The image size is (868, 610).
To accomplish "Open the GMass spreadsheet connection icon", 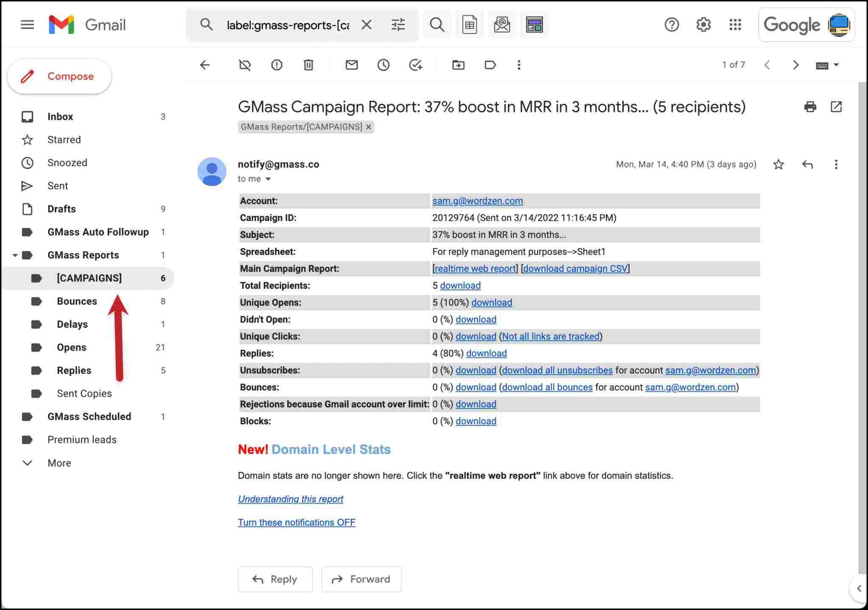I will coord(470,24).
